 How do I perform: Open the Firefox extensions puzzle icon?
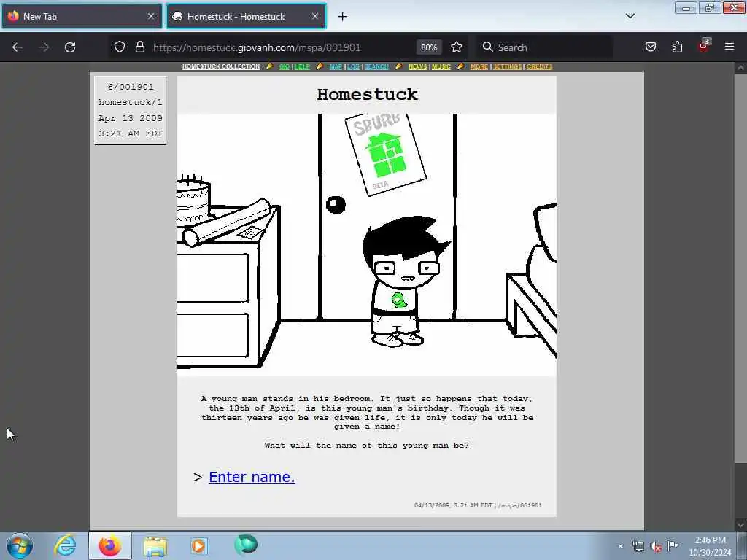tap(677, 47)
